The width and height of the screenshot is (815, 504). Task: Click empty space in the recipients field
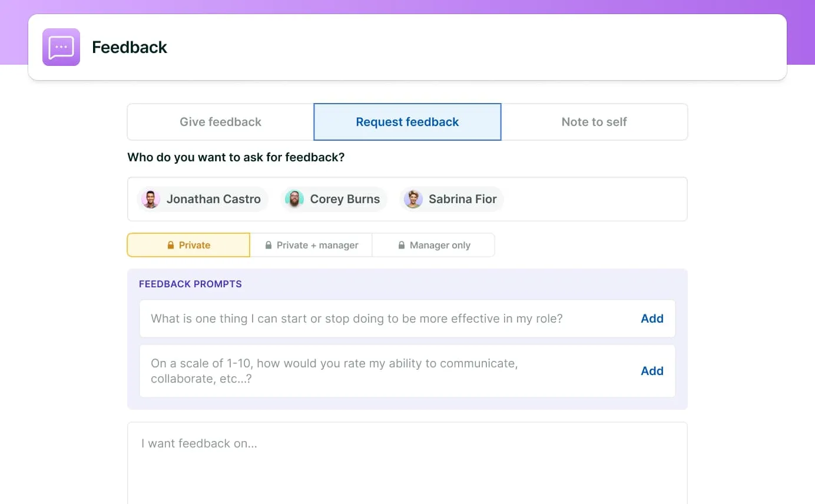click(595, 199)
